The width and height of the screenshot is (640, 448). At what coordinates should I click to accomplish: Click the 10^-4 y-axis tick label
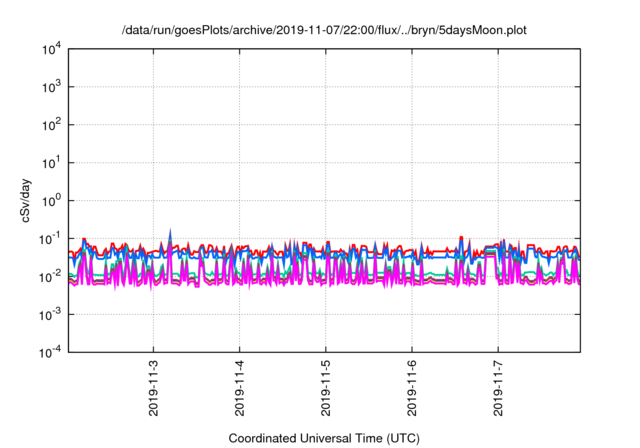[48, 351]
